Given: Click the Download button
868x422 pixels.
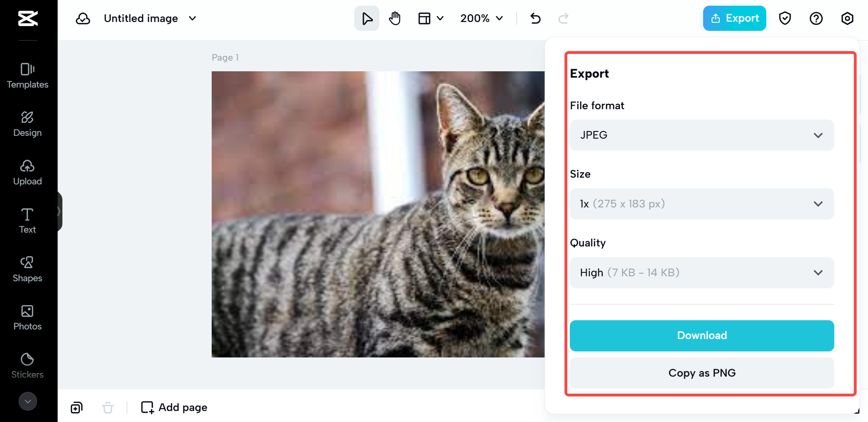Looking at the screenshot, I should click(x=702, y=335).
